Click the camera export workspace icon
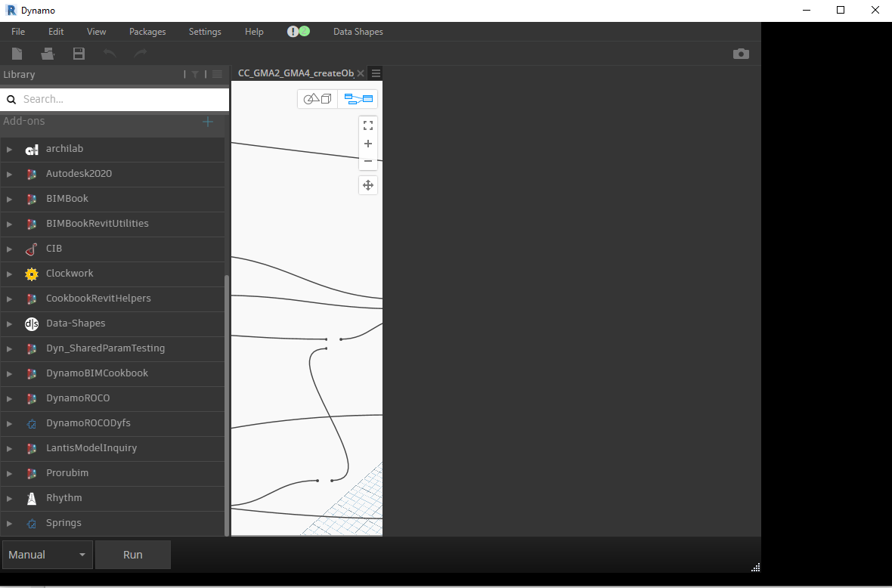This screenshot has height=588, width=892. pyautogui.click(x=741, y=54)
